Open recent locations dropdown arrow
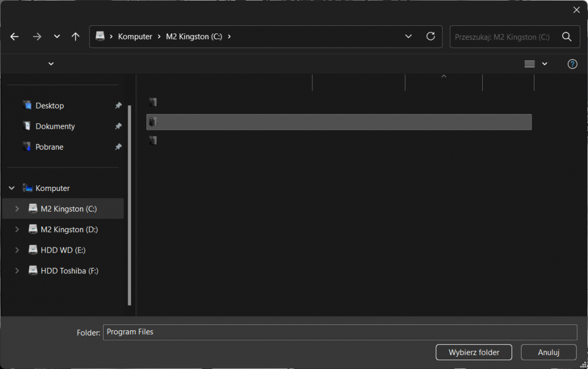Image resolution: width=588 pixels, height=369 pixels. tap(57, 36)
